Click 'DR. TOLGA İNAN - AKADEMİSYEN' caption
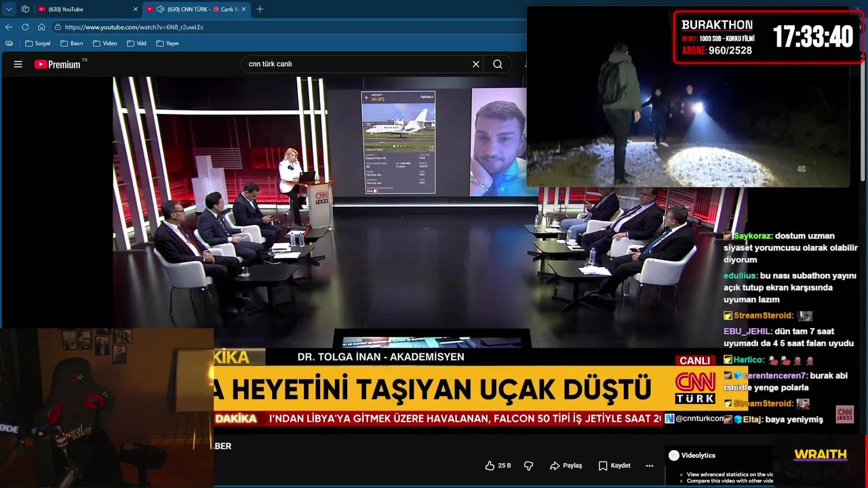This screenshot has width=868, height=488. click(x=380, y=357)
